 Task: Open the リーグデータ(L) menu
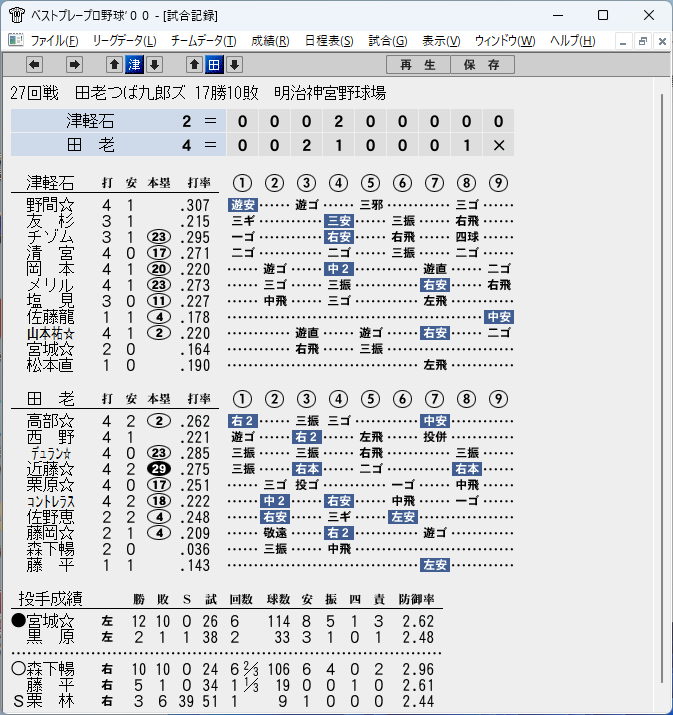click(x=124, y=41)
